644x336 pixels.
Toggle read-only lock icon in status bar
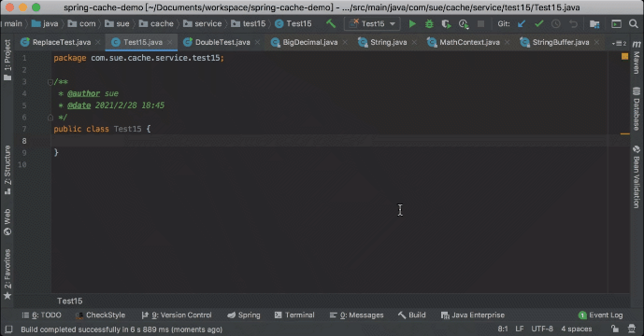[615, 329]
